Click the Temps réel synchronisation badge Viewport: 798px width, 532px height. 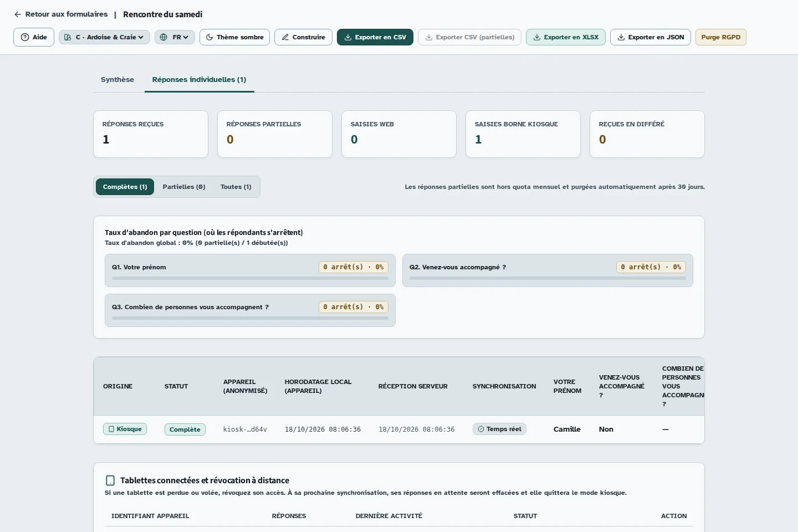coord(499,429)
